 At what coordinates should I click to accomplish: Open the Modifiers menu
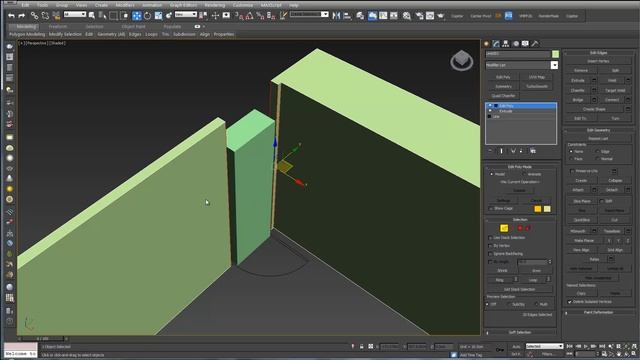(125, 5)
